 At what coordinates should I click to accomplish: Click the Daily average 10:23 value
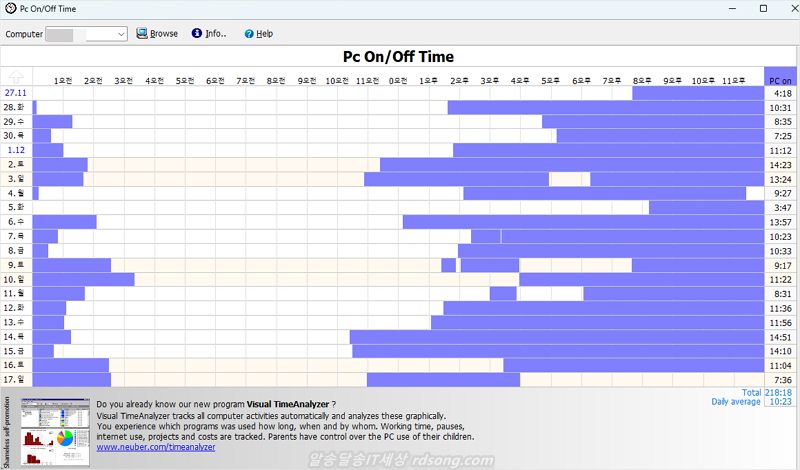(x=781, y=402)
